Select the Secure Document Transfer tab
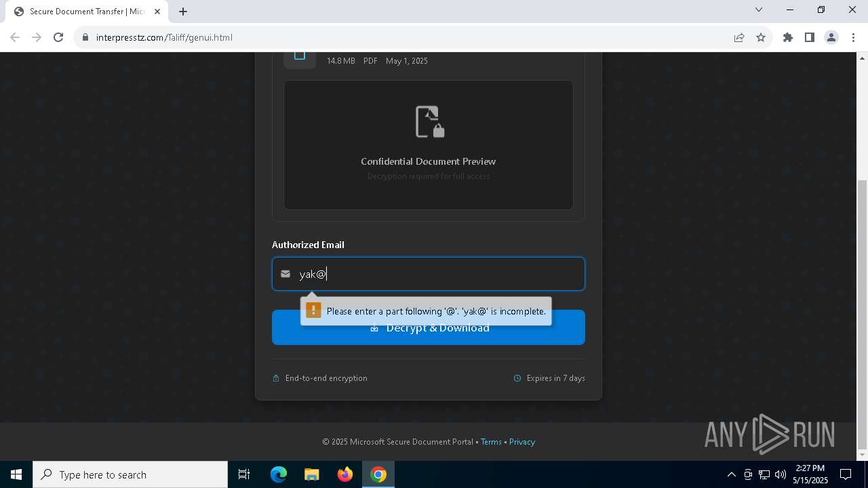Screen dimensions: 868x488 click(x=87, y=12)
